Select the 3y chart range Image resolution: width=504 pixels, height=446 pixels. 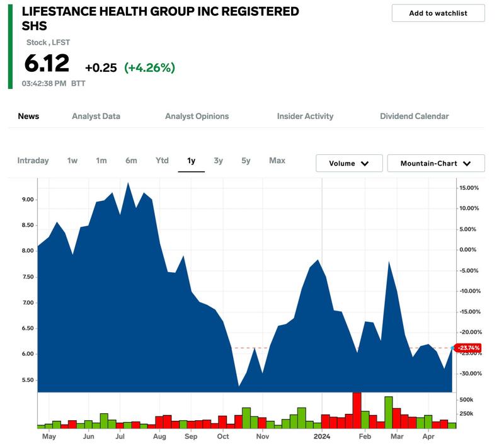tap(218, 161)
